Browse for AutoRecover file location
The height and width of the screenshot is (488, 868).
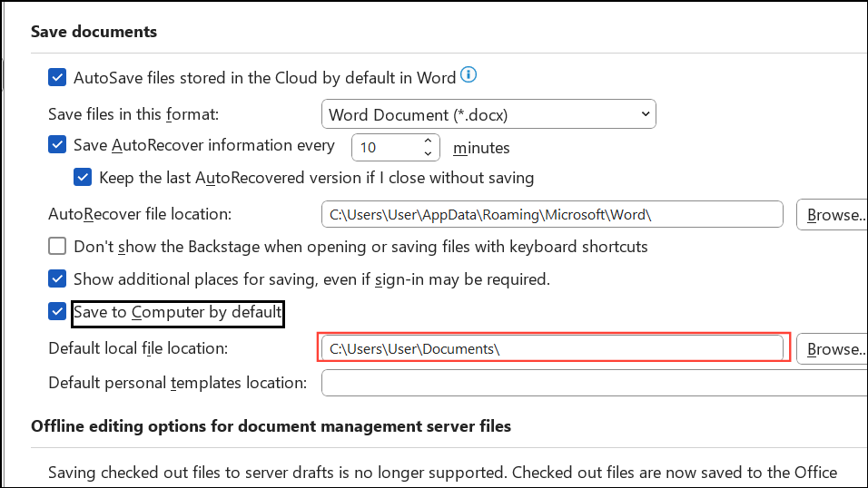tap(833, 215)
